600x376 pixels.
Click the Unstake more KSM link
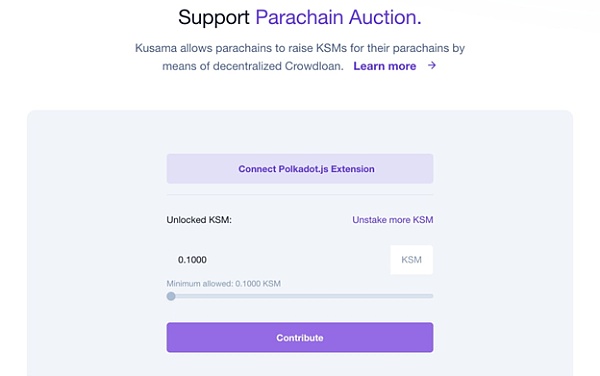(x=393, y=220)
